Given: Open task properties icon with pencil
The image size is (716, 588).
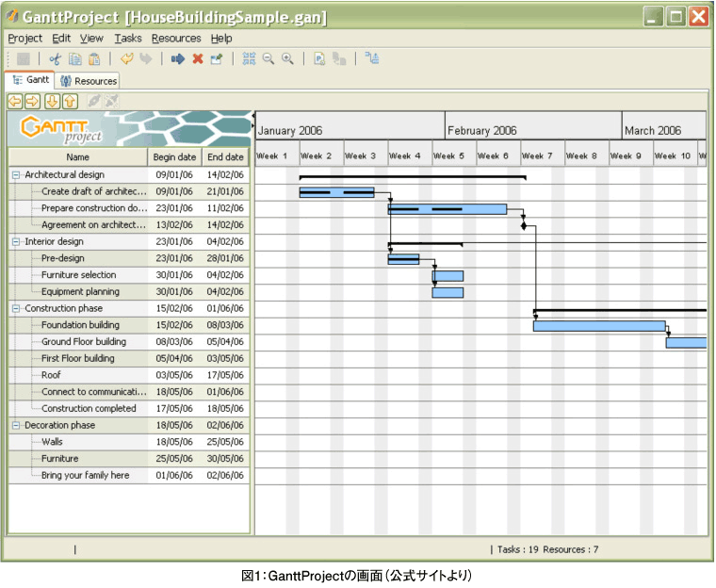Looking at the screenshot, I should click(217, 58).
